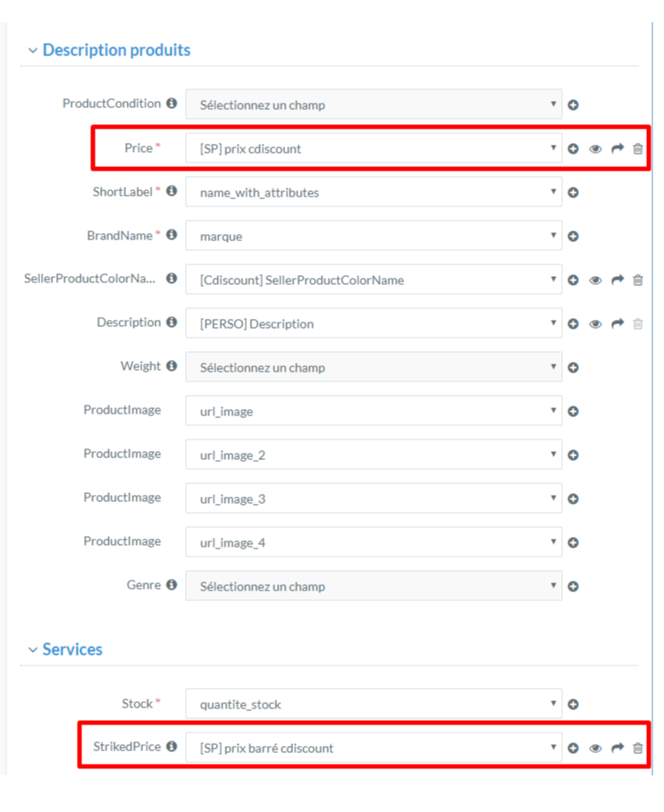Screen dimensions: 664x812
Task: Click the arrow icon on Description row
Action: click(x=618, y=323)
